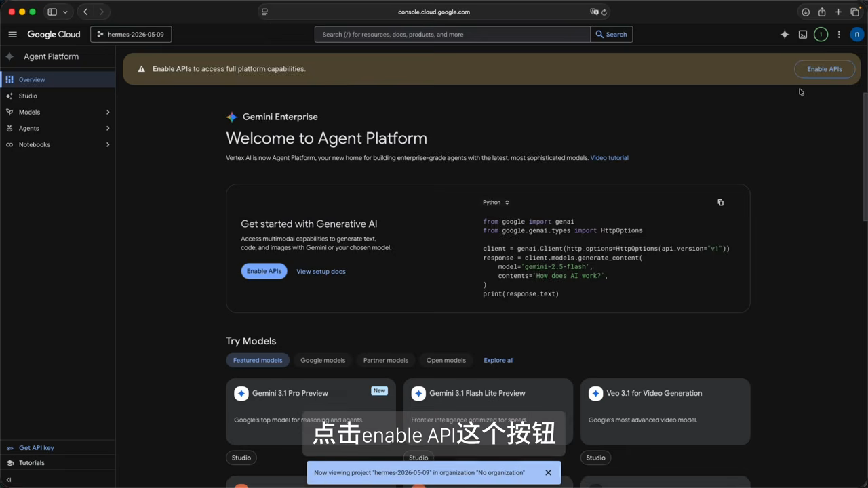Screen dimensions: 868x488
Task: Select the Featured models tab
Action: (258, 360)
